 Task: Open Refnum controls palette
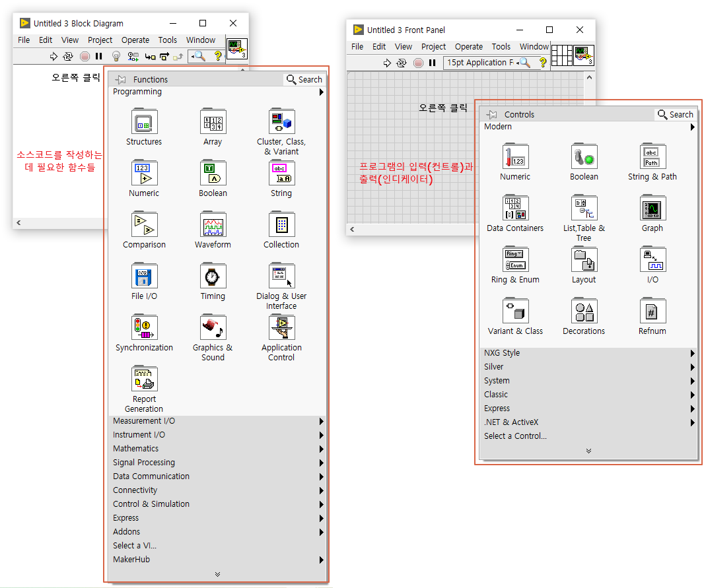click(652, 311)
